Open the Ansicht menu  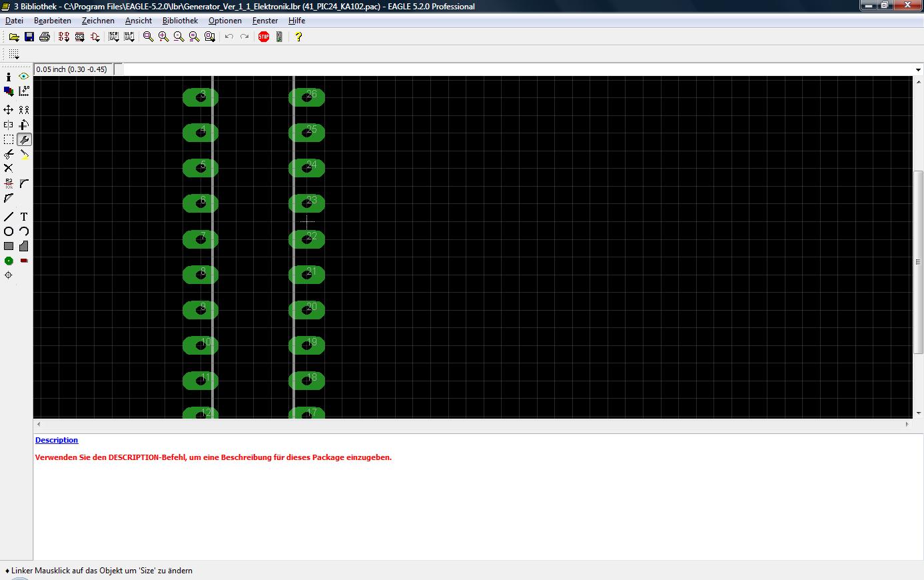[x=139, y=21]
